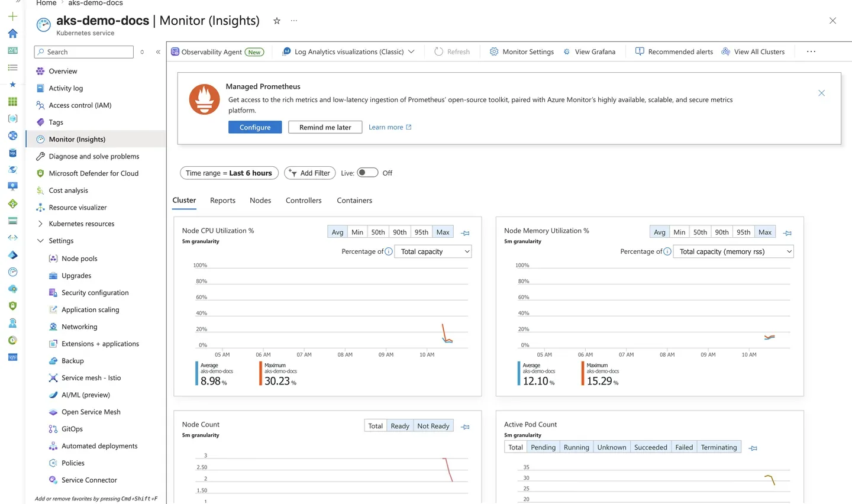Pin the Node CPU Utilization chart
Screen dimensions: 852x504
pyautogui.click(x=466, y=233)
